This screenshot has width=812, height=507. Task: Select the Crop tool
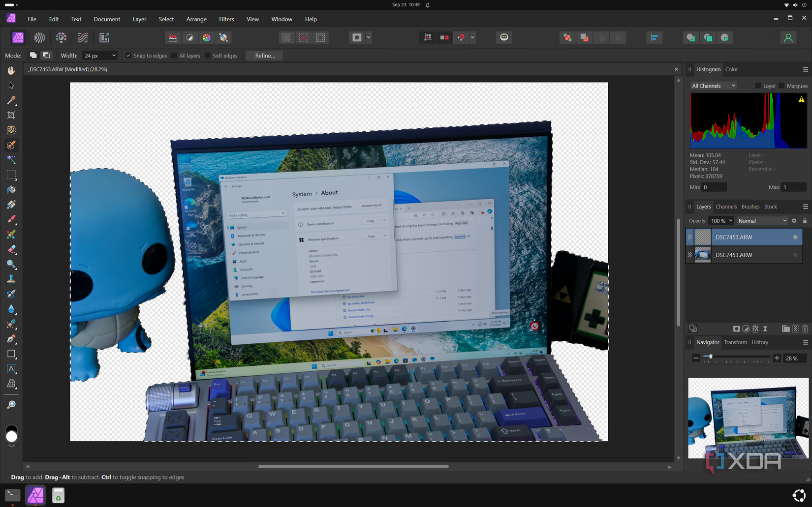[x=11, y=115]
